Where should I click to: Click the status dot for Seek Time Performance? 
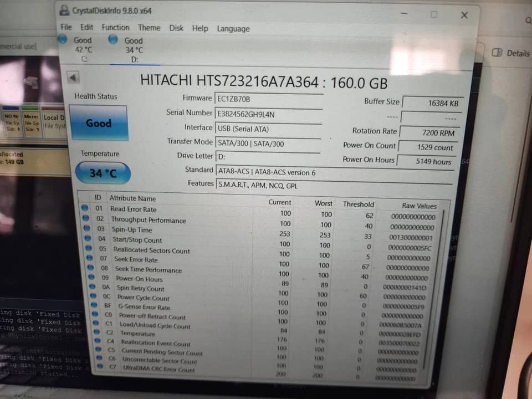(90, 267)
